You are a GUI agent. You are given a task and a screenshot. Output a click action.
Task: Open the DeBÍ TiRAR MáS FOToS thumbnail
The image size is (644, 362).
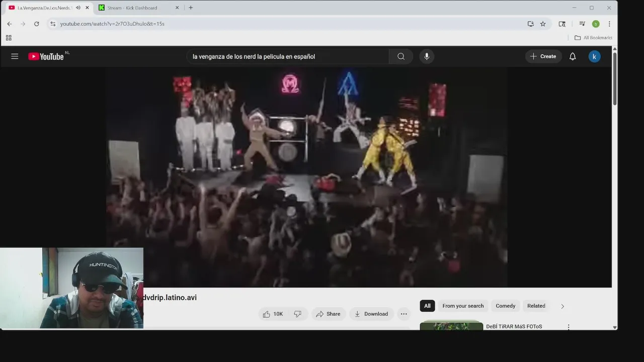pos(451,325)
